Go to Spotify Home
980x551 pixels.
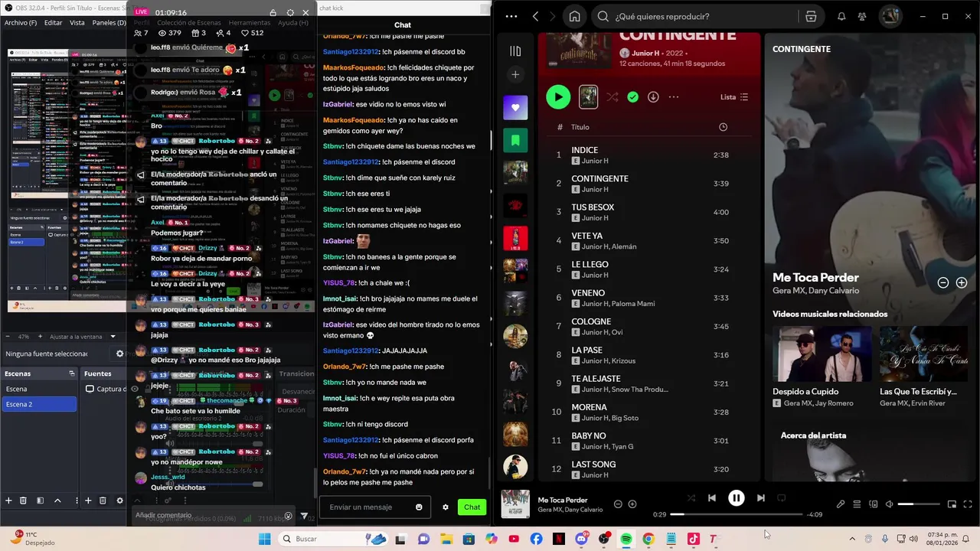(x=574, y=16)
